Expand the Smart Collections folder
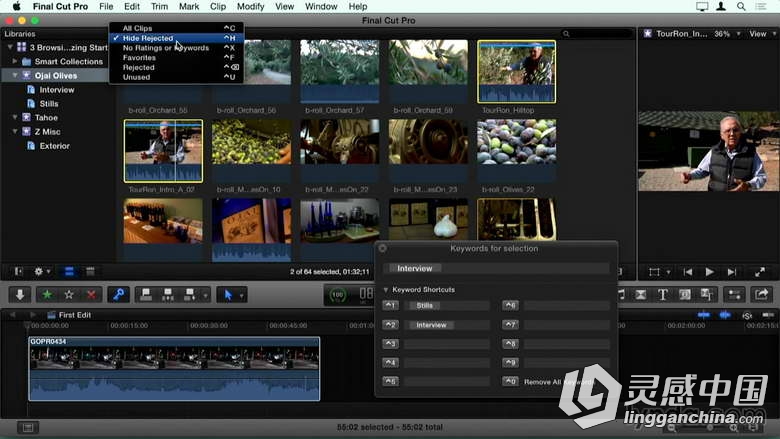Screen dimensions: 780x439 pos(15,61)
